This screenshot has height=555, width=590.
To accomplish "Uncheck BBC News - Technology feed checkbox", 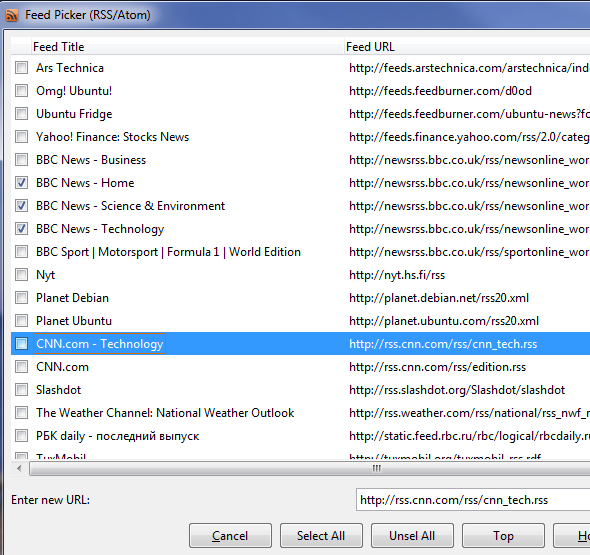I will pos(21,229).
